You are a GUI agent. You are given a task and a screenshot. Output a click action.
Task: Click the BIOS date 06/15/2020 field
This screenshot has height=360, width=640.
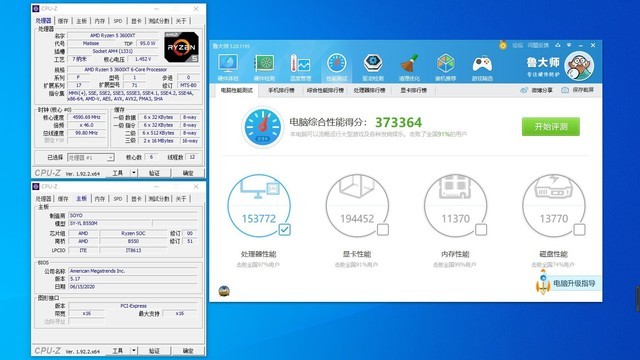(x=133, y=287)
